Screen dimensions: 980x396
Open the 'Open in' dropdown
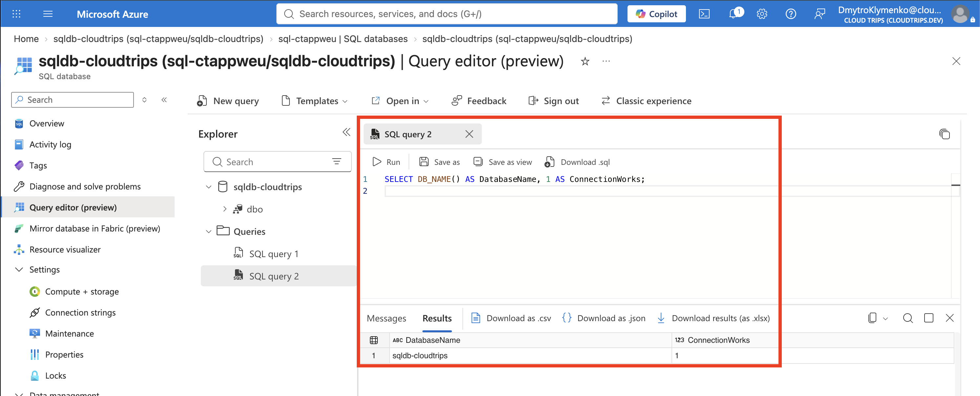point(400,101)
